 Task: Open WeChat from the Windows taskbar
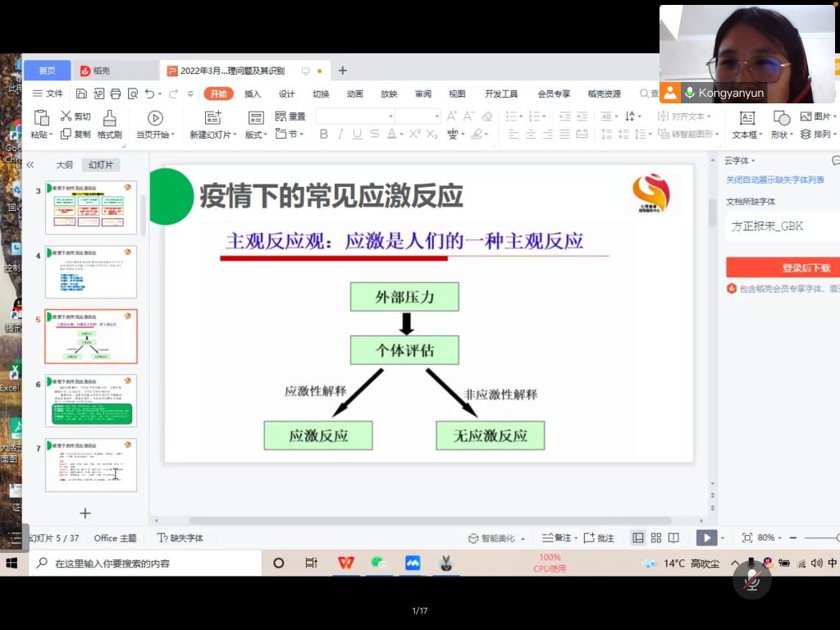378,563
